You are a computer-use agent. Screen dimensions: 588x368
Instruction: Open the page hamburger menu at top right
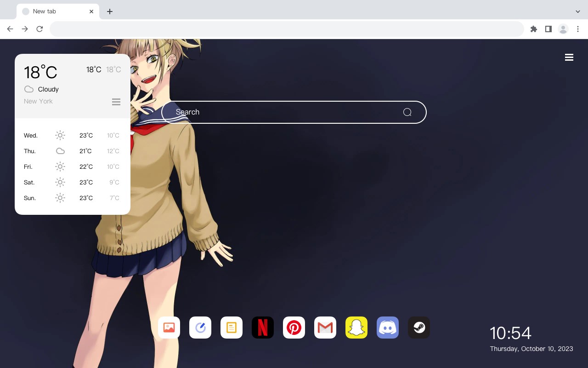(x=569, y=57)
